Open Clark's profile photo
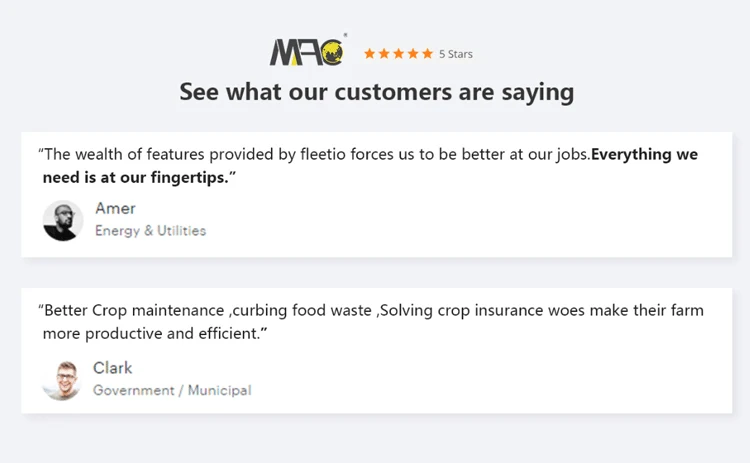The image size is (750, 463). [x=62, y=380]
